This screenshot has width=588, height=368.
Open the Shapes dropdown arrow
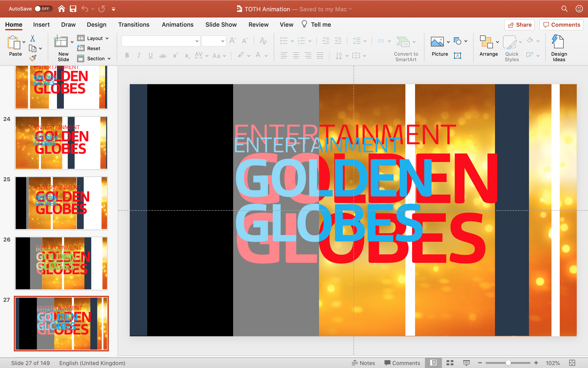(466, 41)
